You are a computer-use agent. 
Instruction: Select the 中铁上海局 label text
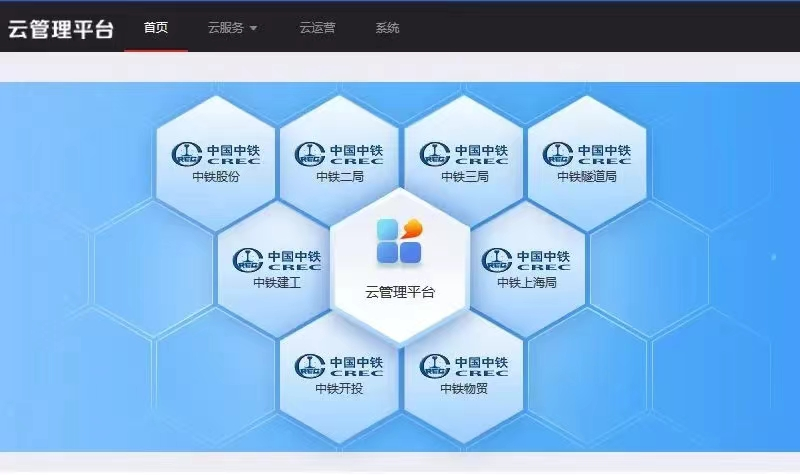coord(526,283)
